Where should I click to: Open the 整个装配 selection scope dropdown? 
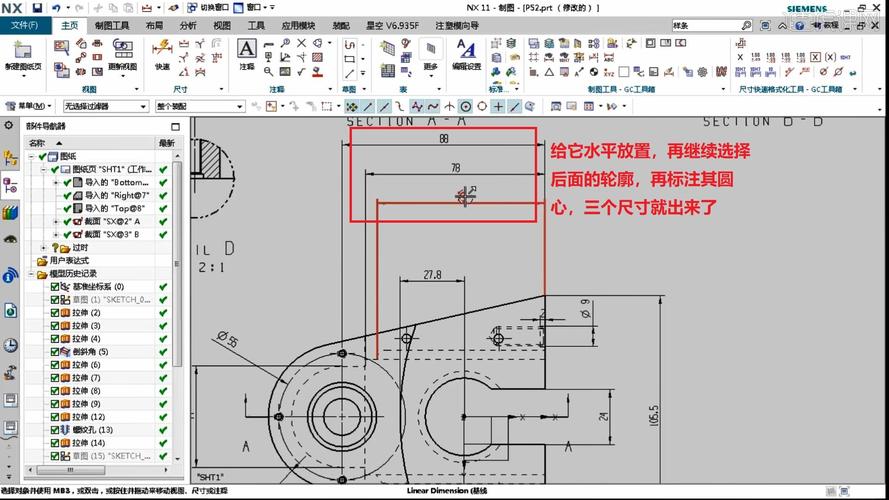click(200, 106)
